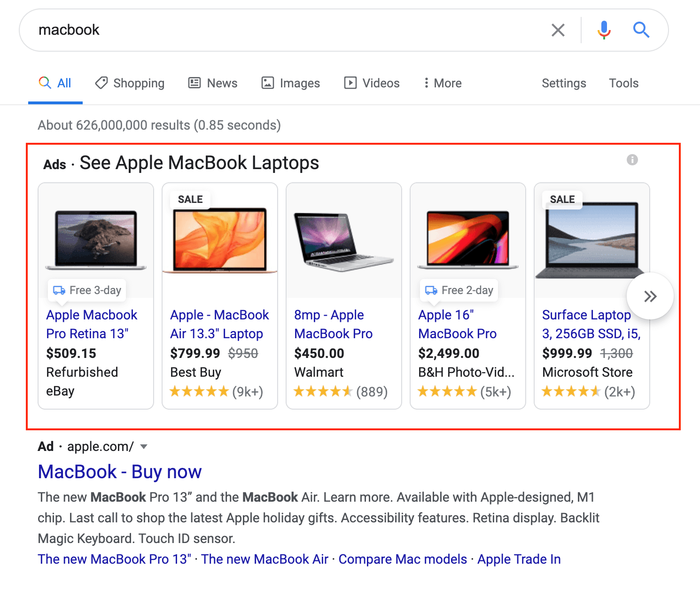
Task: Open the MacBook - Buy now ad
Action: point(120,472)
